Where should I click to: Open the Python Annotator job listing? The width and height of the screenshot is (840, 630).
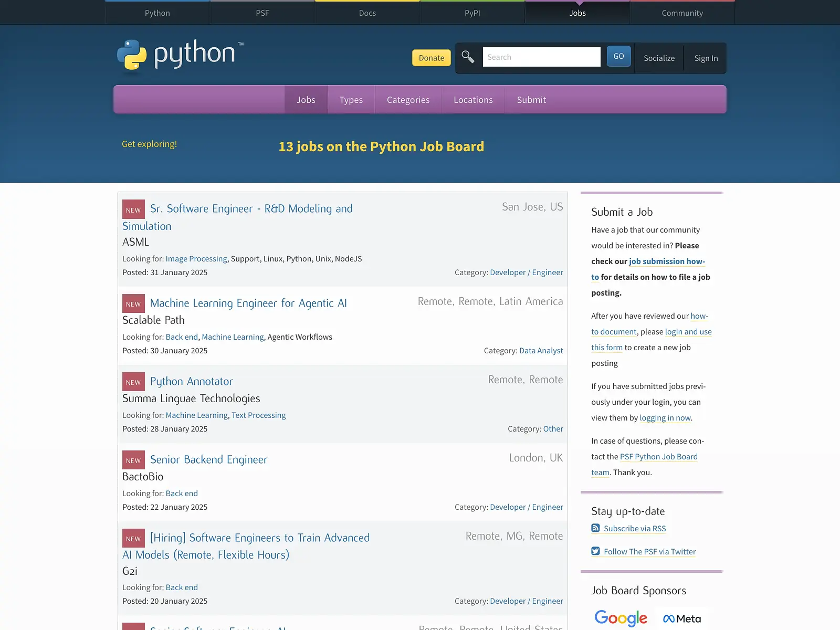tap(192, 381)
